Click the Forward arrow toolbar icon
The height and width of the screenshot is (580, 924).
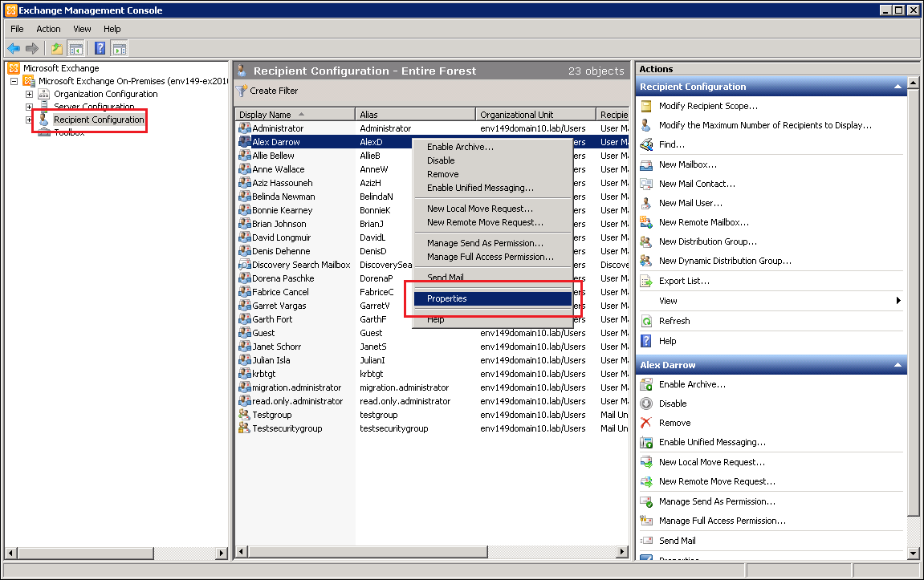pyautogui.click(x=32, y=48)
